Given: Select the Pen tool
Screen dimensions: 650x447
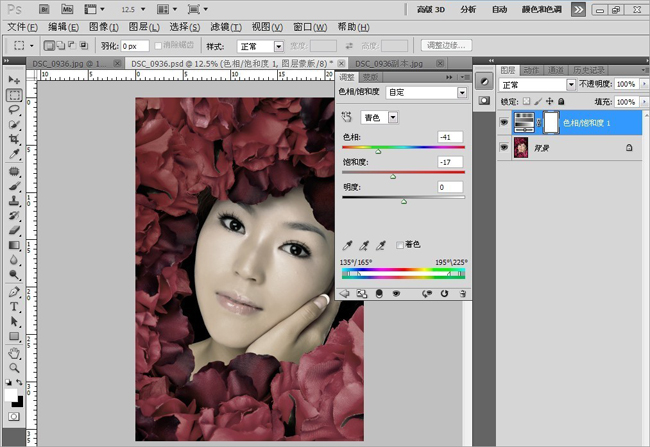Looking at the screenshot, I should click(x=14, y=292).
